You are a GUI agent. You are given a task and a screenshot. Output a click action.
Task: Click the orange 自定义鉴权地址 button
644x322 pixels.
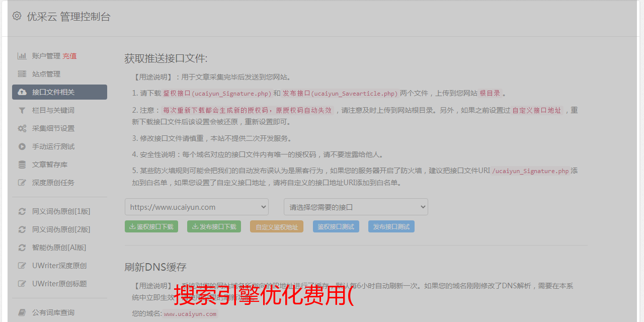coord(276,227)
